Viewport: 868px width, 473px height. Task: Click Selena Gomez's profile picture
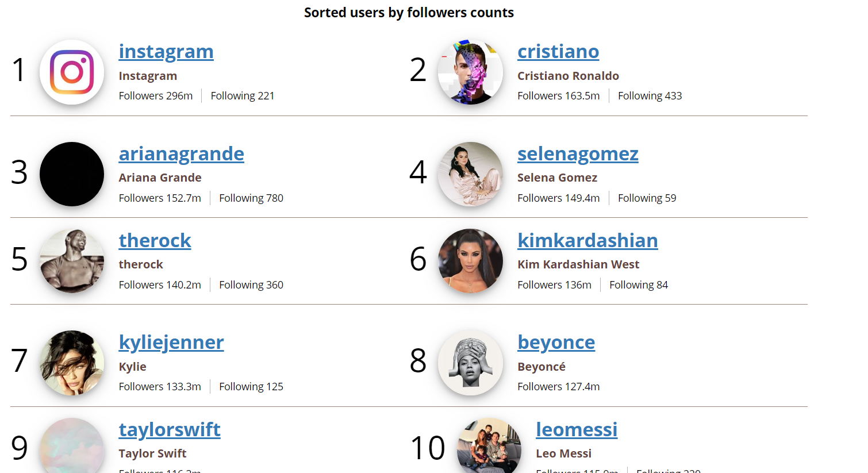click(x=470, y=174)
